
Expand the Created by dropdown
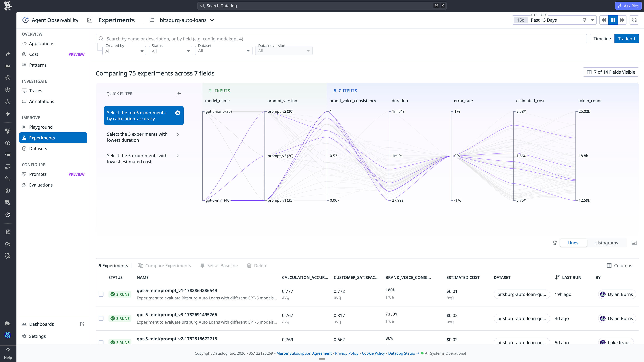click(x=124, y=51)
